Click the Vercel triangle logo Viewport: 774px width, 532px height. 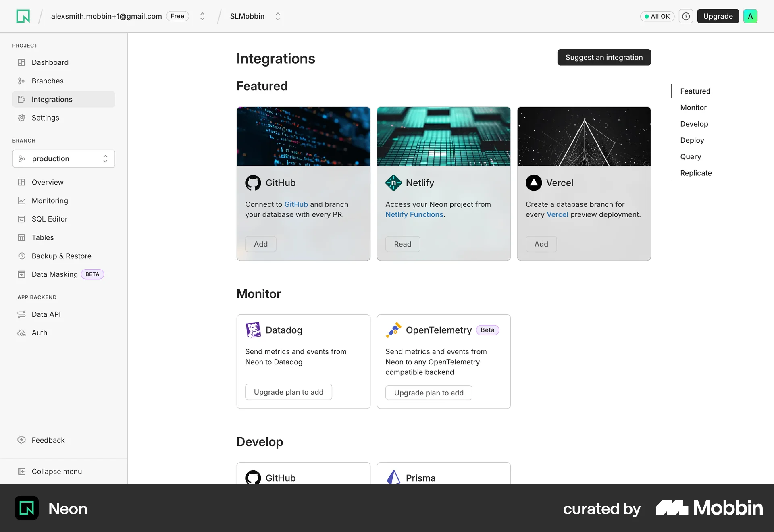534,183
